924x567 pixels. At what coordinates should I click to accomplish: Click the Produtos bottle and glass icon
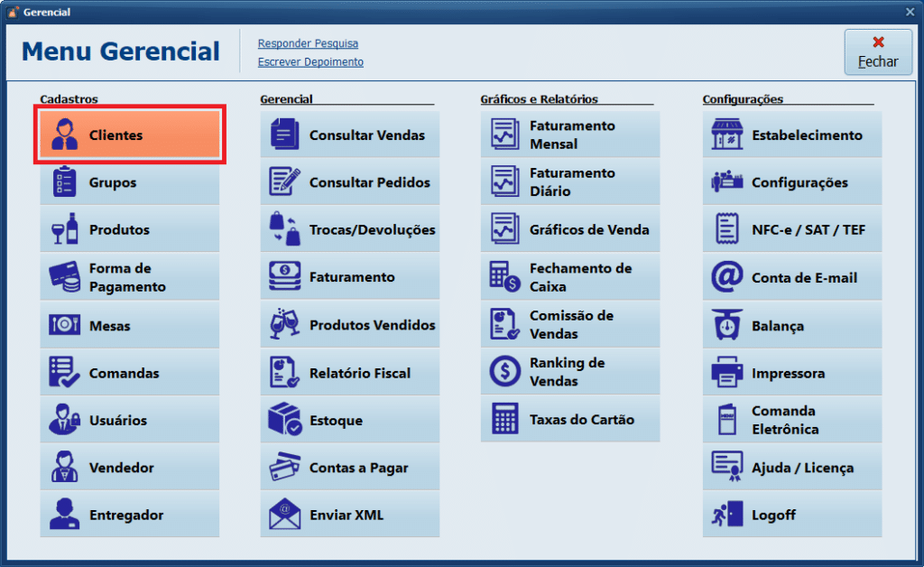[64, 229]
